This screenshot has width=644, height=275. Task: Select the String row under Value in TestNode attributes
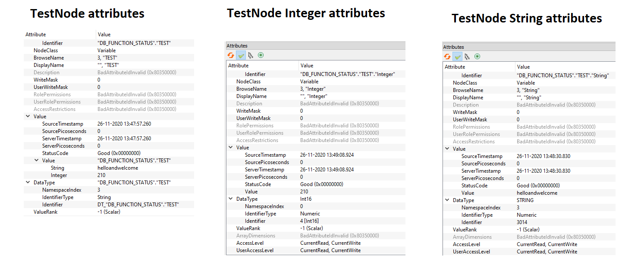(x=109, y=168)
